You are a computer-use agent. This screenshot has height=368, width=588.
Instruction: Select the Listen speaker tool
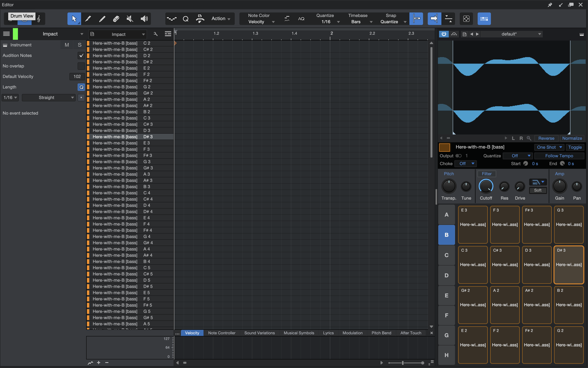click(x=144, y=19)
